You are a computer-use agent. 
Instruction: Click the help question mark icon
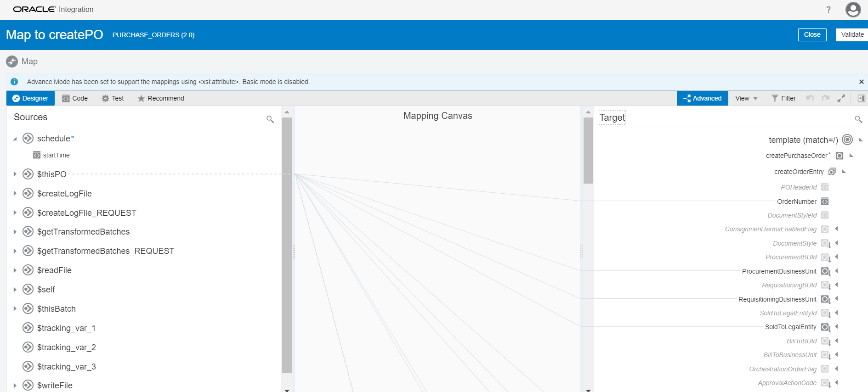pos(828,10)
